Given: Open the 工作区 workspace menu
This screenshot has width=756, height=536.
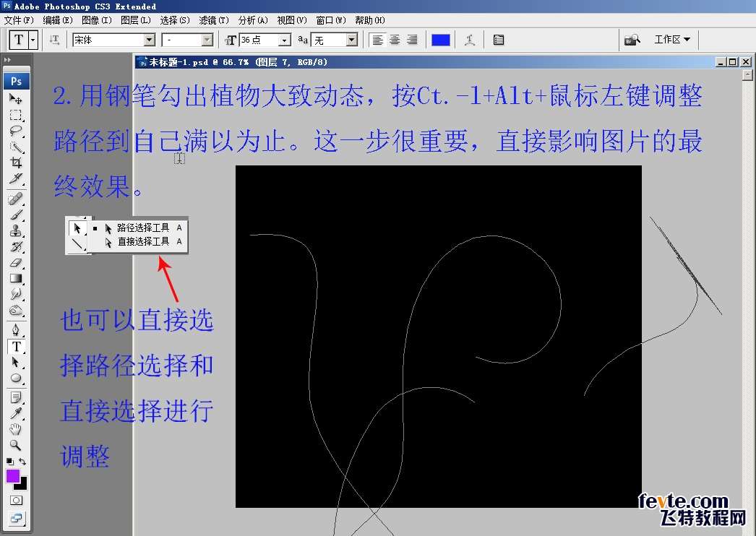Looking at the screenshot, I should tap(672, 40).
